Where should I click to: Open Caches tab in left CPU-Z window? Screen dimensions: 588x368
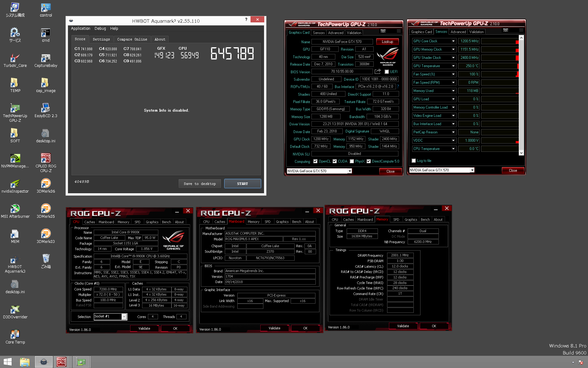89,222
